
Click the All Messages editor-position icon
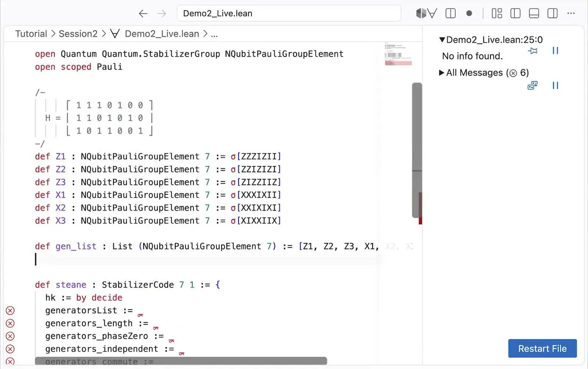(533, 86)
